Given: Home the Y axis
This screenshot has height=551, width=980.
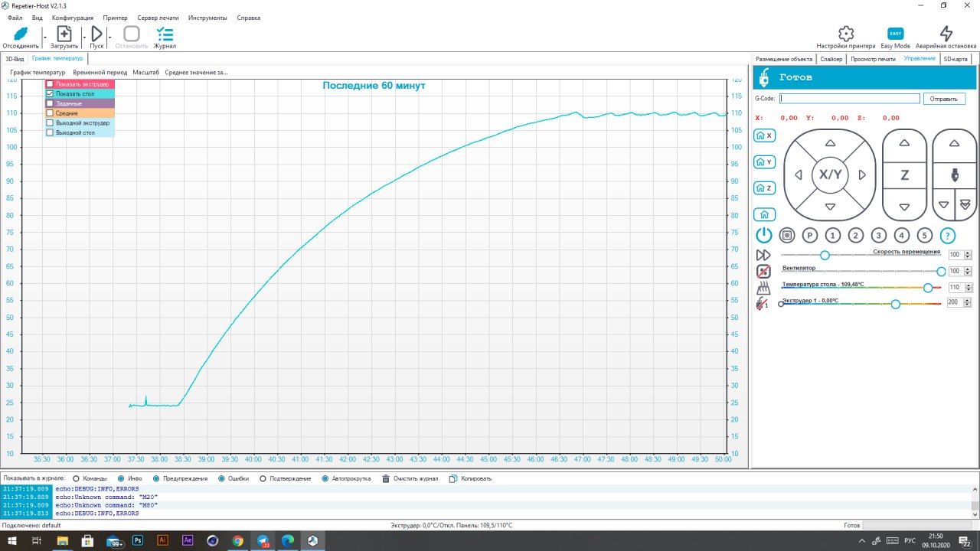Looking at the screenshot, I should [764, 162].
